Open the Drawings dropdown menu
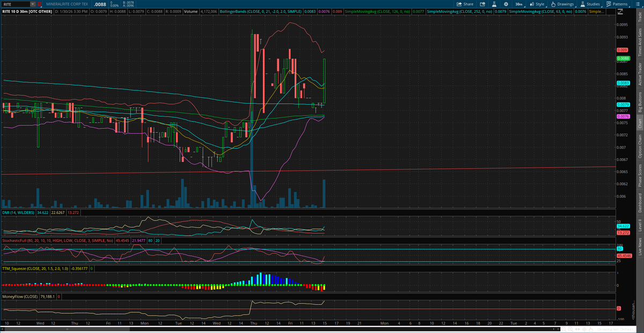 click(563, 4)
